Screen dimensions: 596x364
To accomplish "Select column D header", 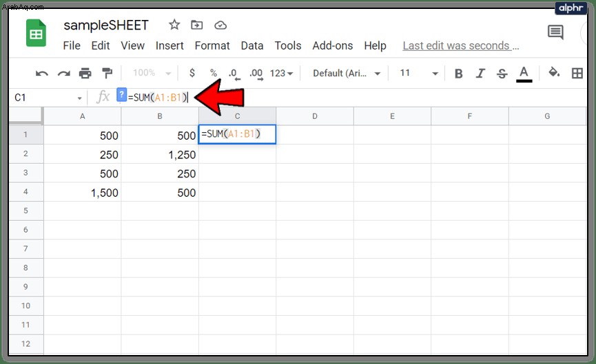I will (315, 116).
